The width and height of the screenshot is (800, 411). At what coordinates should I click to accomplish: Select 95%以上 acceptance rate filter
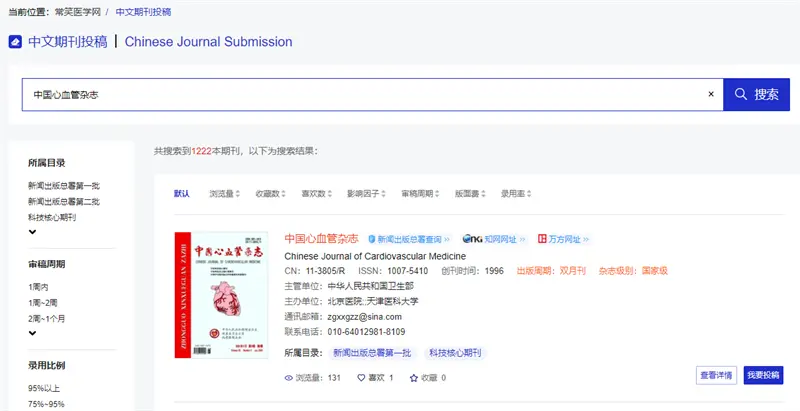(46, 388)
